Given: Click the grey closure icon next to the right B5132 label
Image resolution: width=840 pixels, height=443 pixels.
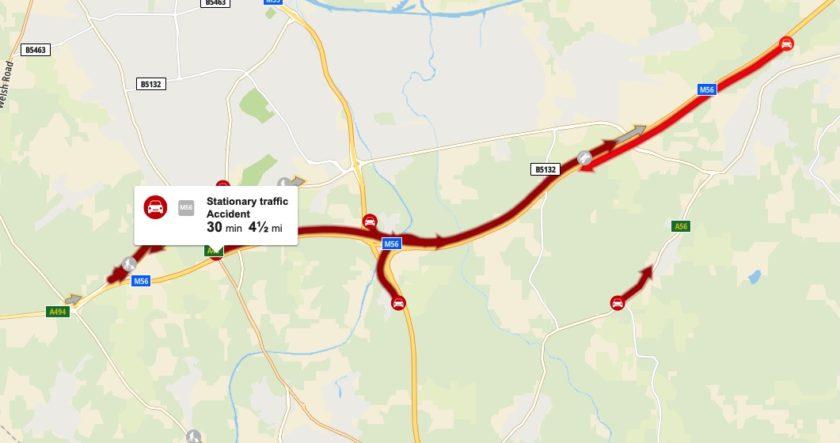Looking at the screenshot, I should pyautogui.click(x=584, y=158).
